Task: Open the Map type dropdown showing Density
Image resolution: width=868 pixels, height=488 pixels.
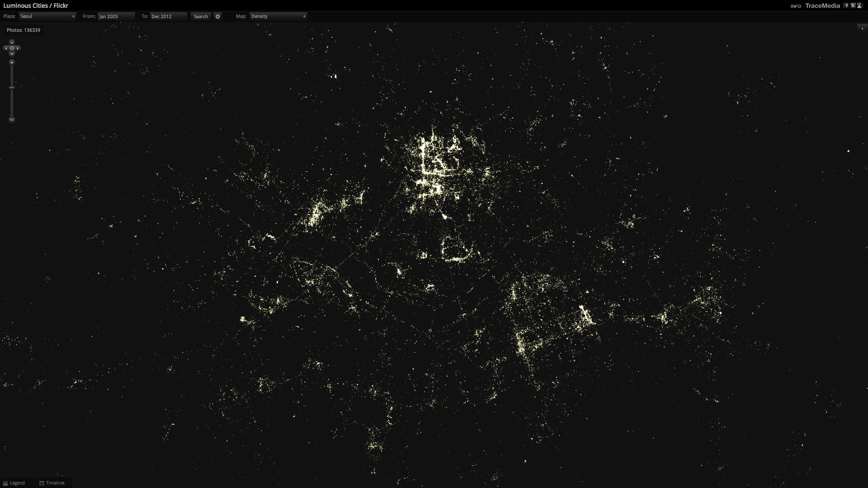Action: [x=278, y=16]
